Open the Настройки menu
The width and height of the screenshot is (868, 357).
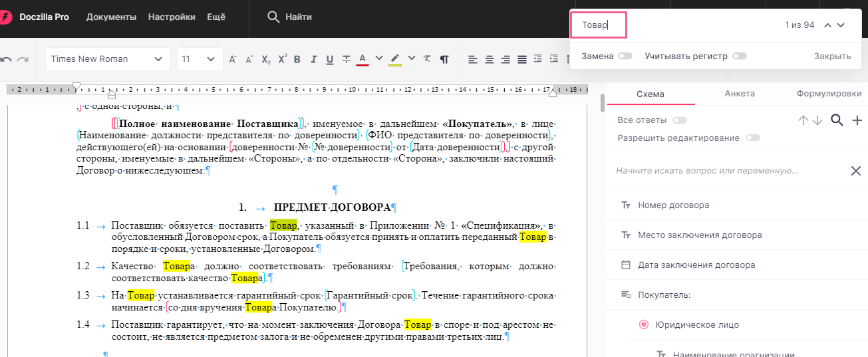click(x=172, y=17)
